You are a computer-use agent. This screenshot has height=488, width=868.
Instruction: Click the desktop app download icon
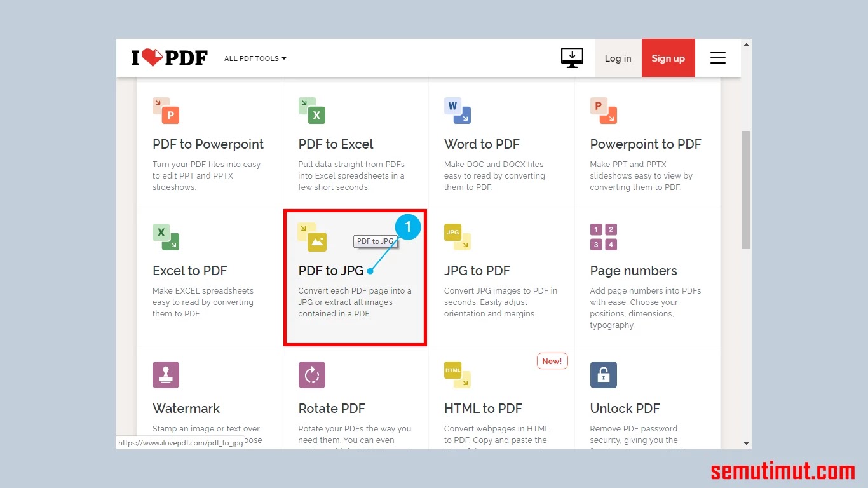572,58
